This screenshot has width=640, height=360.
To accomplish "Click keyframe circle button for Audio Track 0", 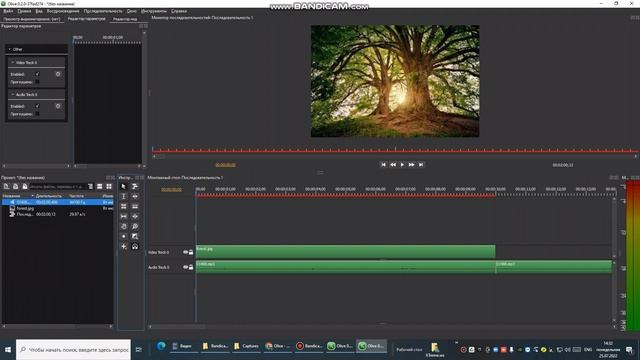I will (x=58, y=106).
